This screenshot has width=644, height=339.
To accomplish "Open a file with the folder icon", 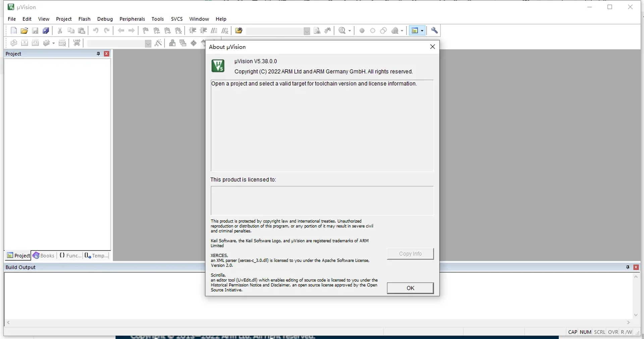I will pyautogui.click(x=24, y=31).
